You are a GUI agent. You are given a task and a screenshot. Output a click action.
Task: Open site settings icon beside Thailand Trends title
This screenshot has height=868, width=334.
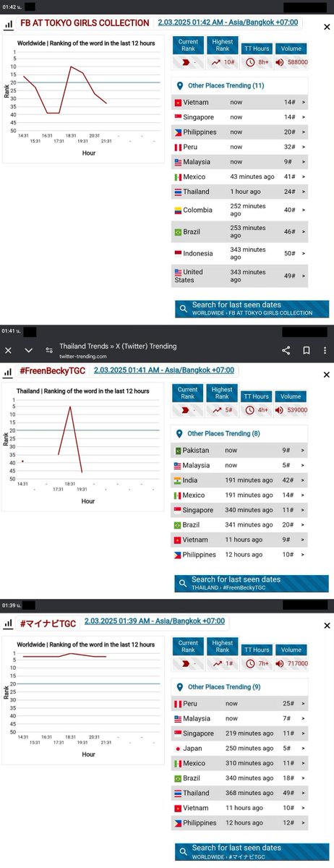pos(49,350)
